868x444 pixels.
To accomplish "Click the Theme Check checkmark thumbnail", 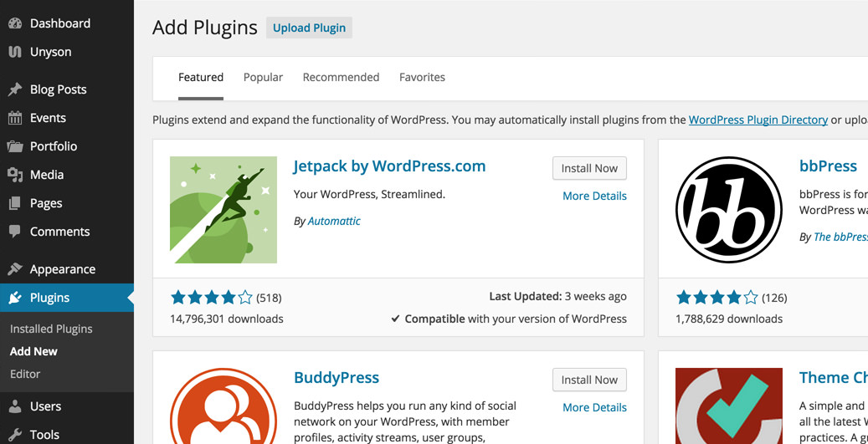I will pos(728,406).
